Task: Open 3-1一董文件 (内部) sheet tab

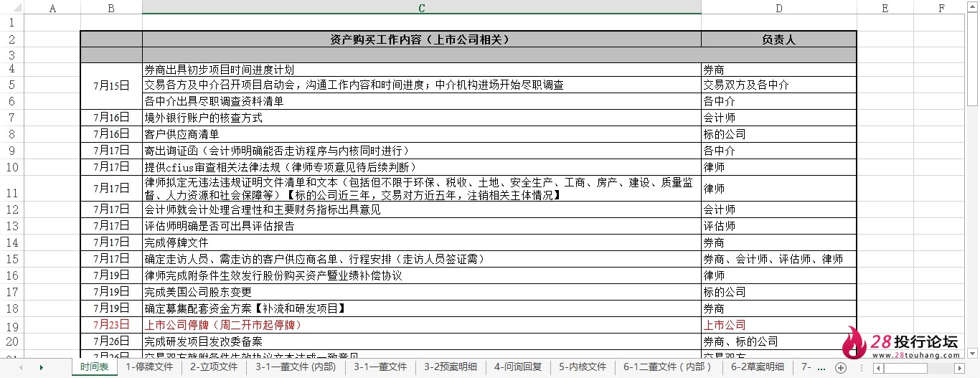Action: [295, 367]
